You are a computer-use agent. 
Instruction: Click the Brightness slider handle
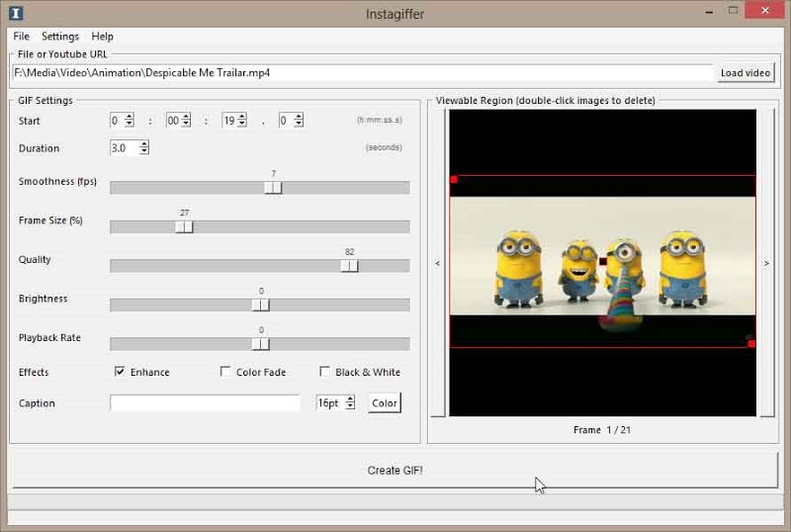(261, 305)
